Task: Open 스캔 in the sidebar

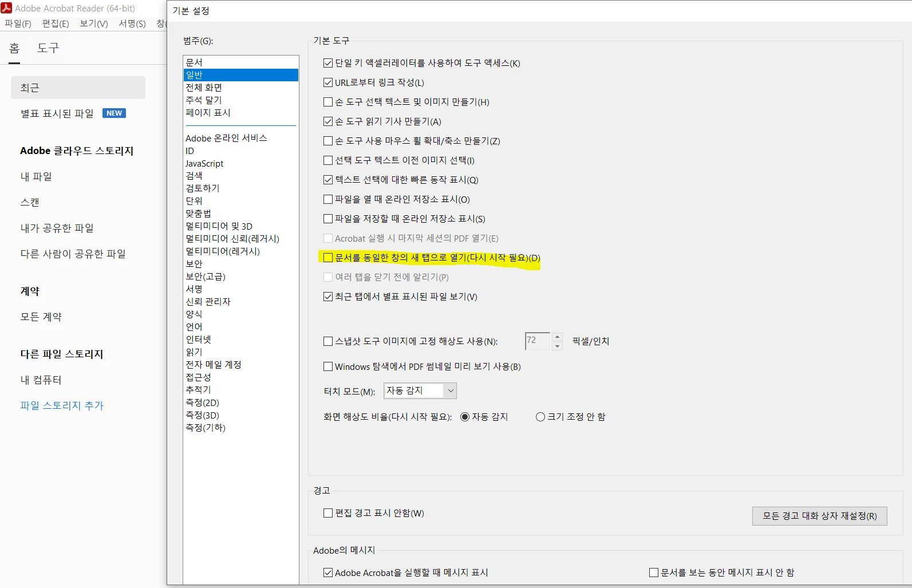Action: pyautogui.click(x=30, y=202)
